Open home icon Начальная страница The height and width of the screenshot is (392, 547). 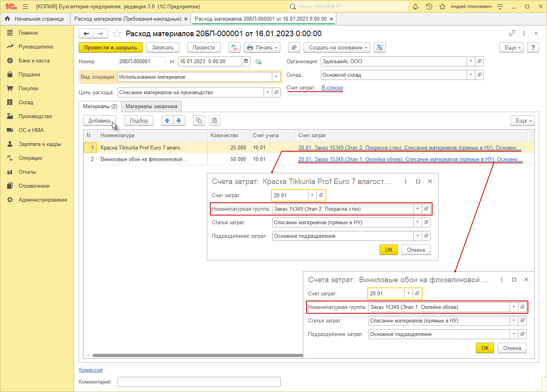click(x=7, y=19)
